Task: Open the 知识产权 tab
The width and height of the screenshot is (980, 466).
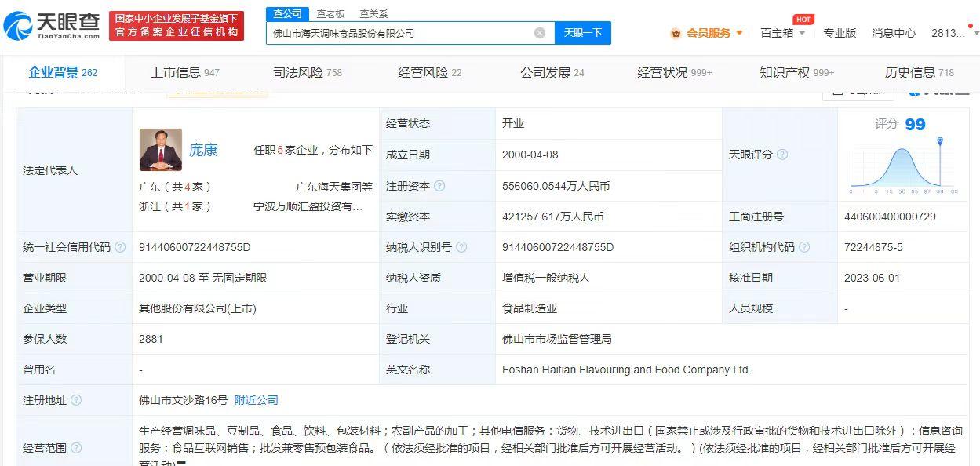Action: pos(797,73)
